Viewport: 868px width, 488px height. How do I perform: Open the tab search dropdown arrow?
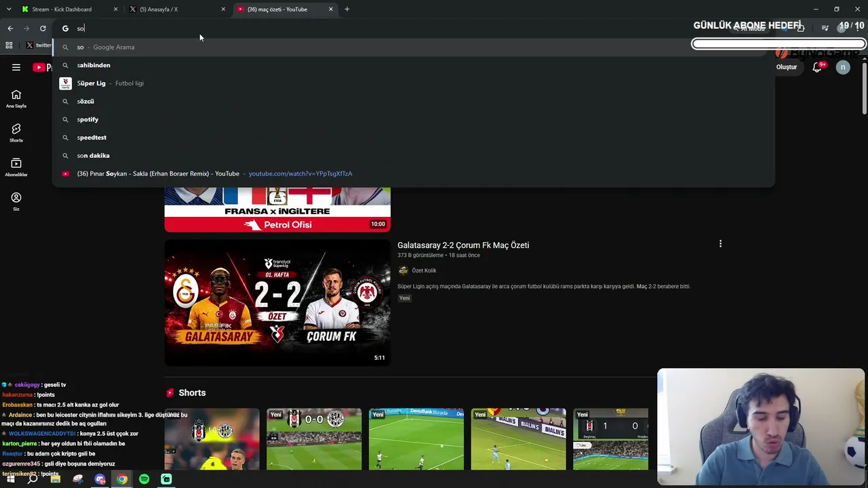(x=9, y=9)
